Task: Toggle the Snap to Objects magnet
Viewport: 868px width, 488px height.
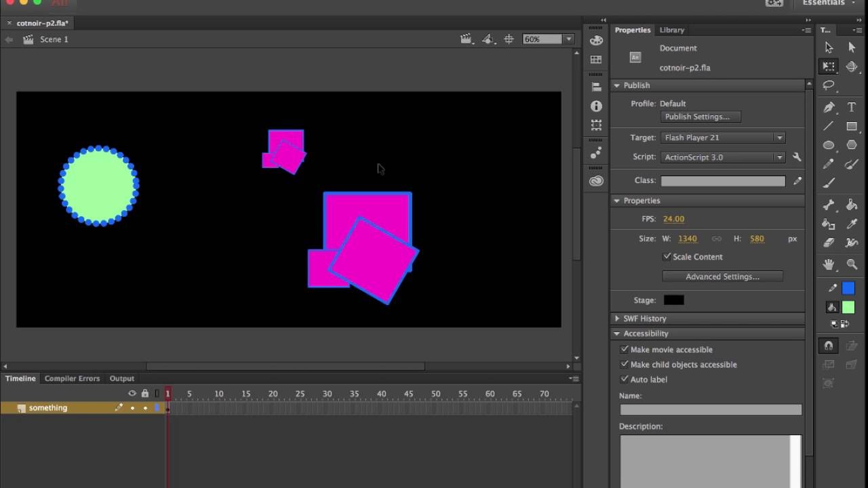Action: pos(829,346)
